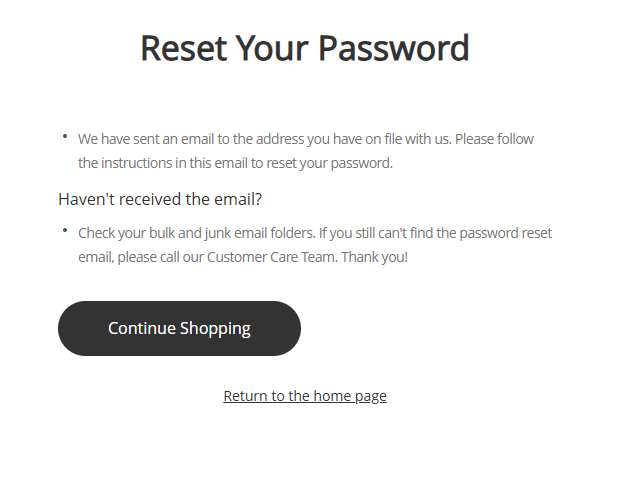Select the "Haven't received the email?" subheading
The height and width of the screenshot is (477, 617).
(160, 199)
